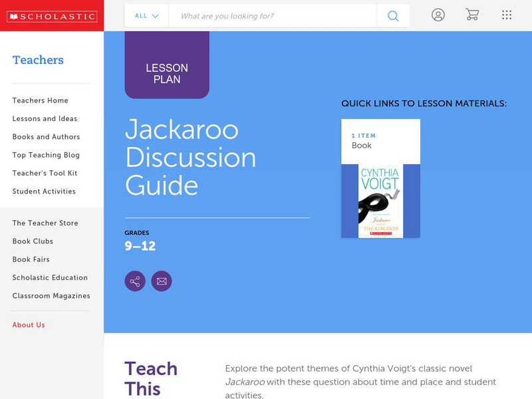Visit Book Clubs
Viewport: 532px width, 399px height.
33,241
